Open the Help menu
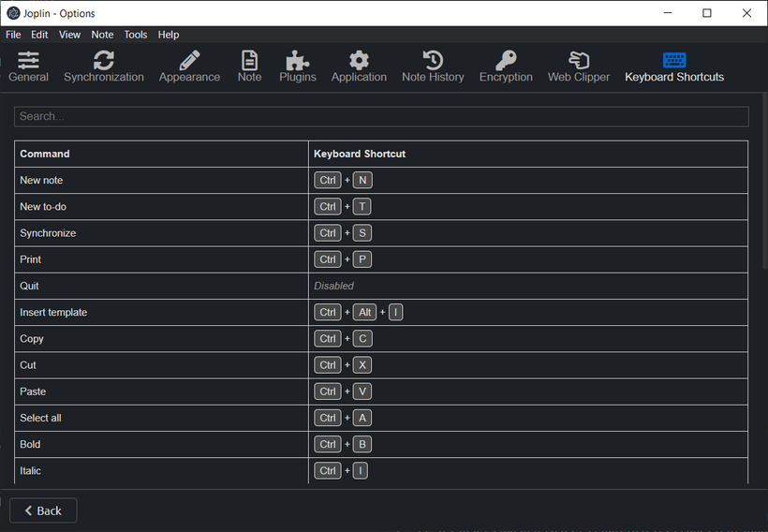 [169, 35]
